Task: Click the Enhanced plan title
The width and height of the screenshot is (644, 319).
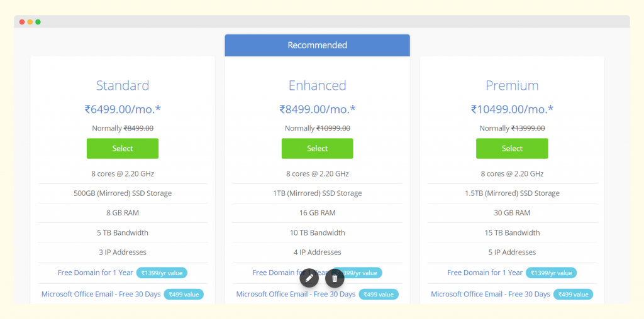Action: tap(317, 85)
